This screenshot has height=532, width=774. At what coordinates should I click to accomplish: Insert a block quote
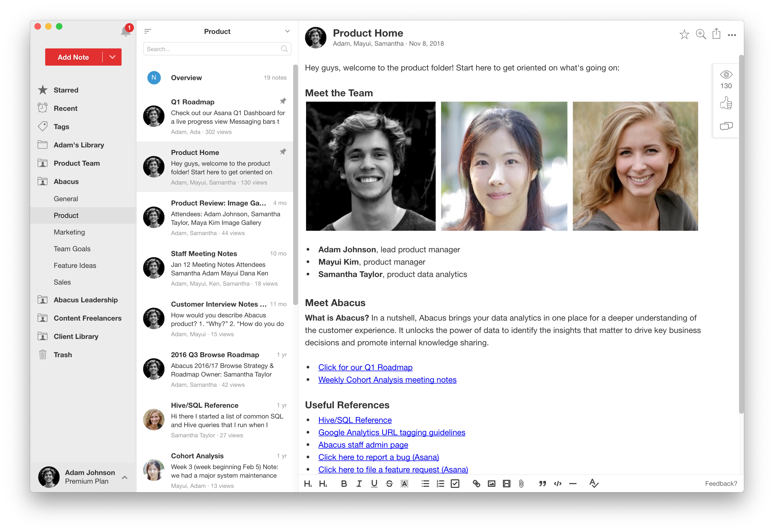click(542, 484)
